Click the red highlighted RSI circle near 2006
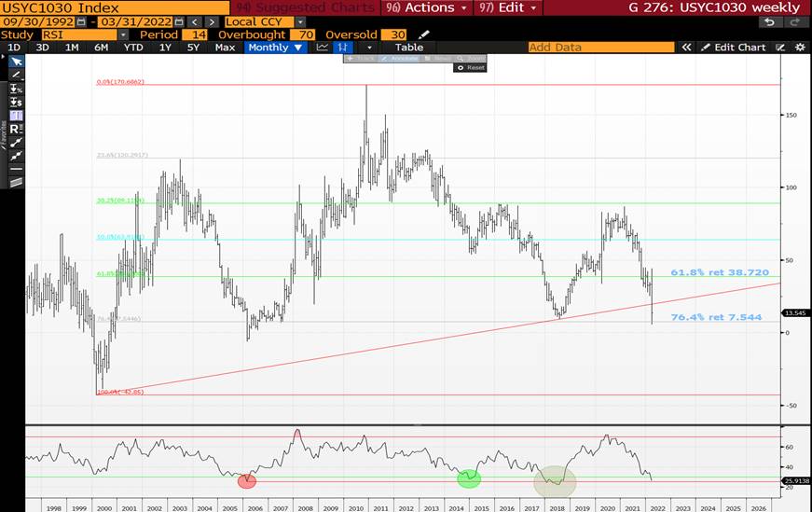Image resolution: width=812 pixels, height=512 pixels. 246,481
